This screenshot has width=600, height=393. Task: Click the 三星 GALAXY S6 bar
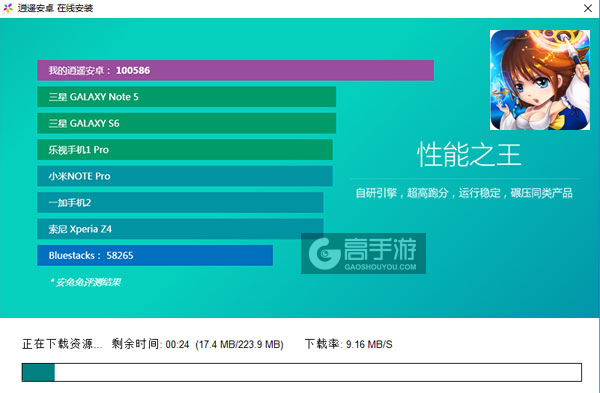(x=186, y=123)
